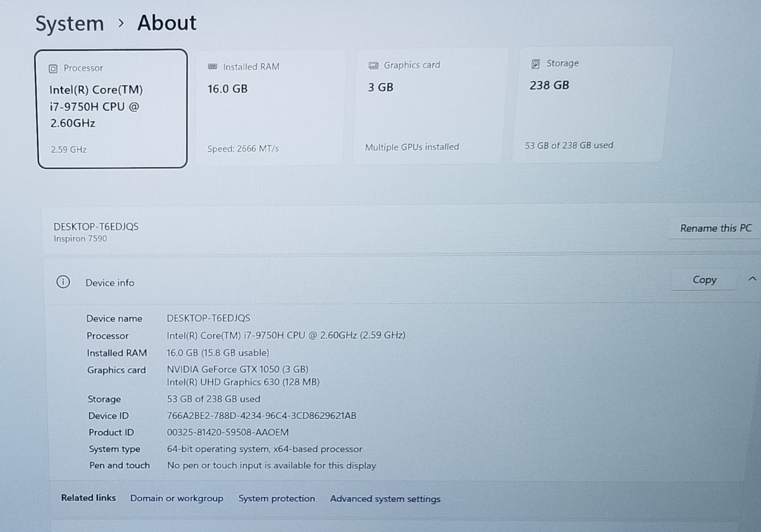Click the 53 GB of 238 GB used text in Storage card
The image size is (761, 532).
569,145
